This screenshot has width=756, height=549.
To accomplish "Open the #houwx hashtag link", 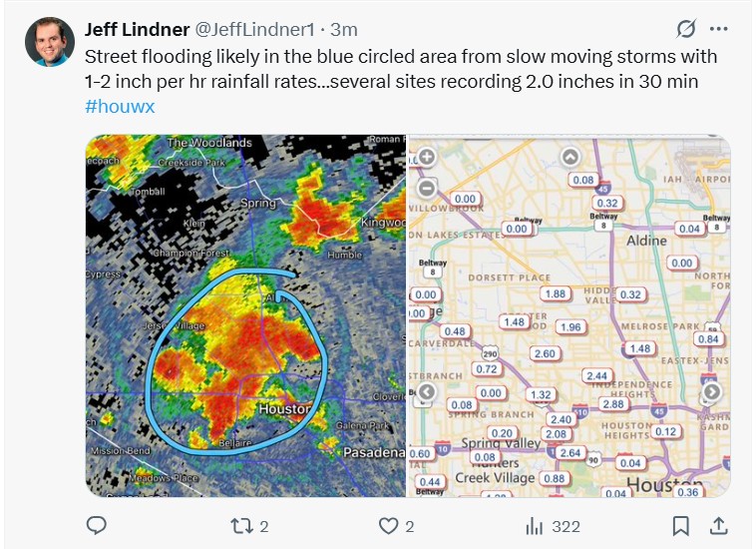I will 120,106.
